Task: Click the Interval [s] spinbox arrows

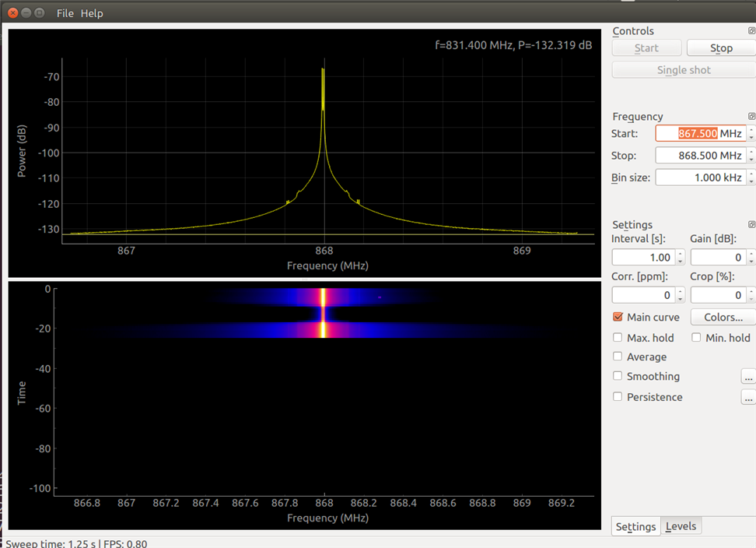Action: tap(680, 257)
